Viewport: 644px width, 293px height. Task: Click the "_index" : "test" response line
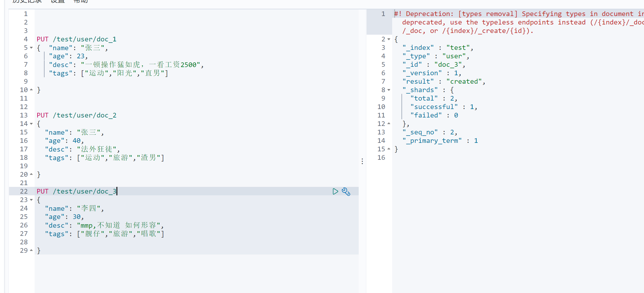point(438,48)
